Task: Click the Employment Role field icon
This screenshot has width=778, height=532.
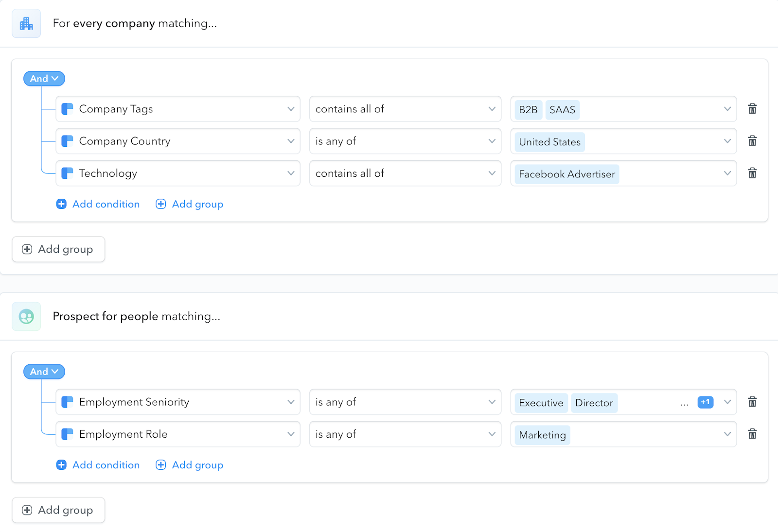Action: pos(67,434)
